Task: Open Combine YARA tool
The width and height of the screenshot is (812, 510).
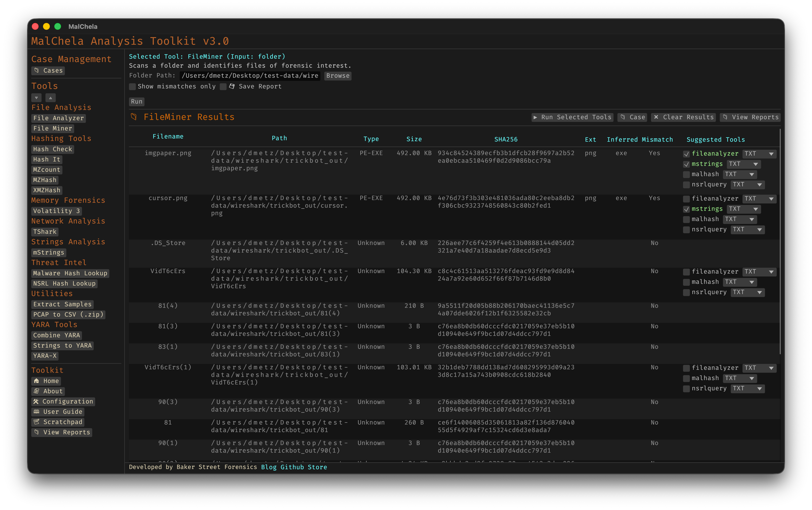Action: (x=57, y=335)
